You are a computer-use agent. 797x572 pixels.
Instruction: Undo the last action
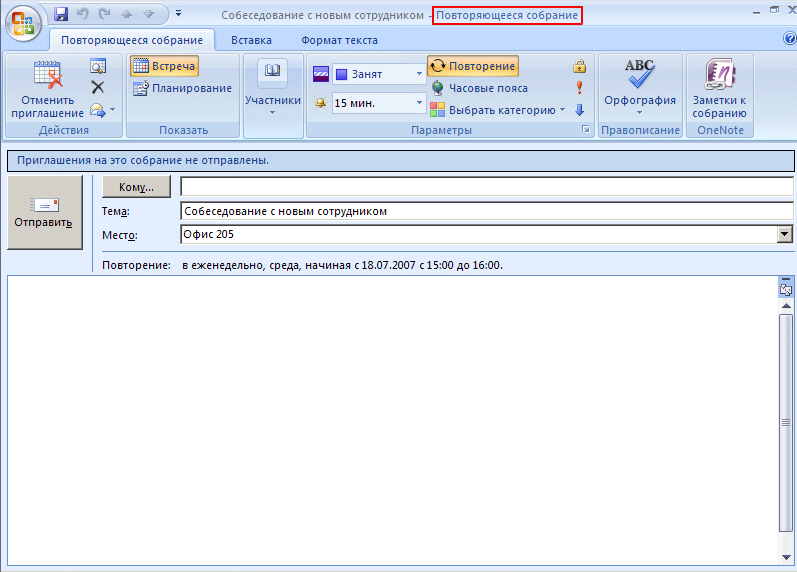point(82,14)
